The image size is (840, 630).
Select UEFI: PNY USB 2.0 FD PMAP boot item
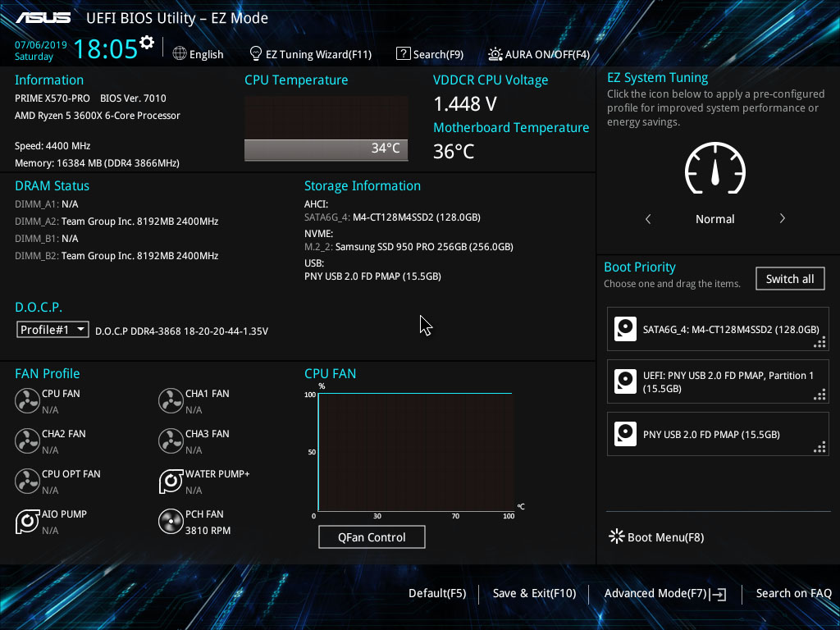click(718, 381)
